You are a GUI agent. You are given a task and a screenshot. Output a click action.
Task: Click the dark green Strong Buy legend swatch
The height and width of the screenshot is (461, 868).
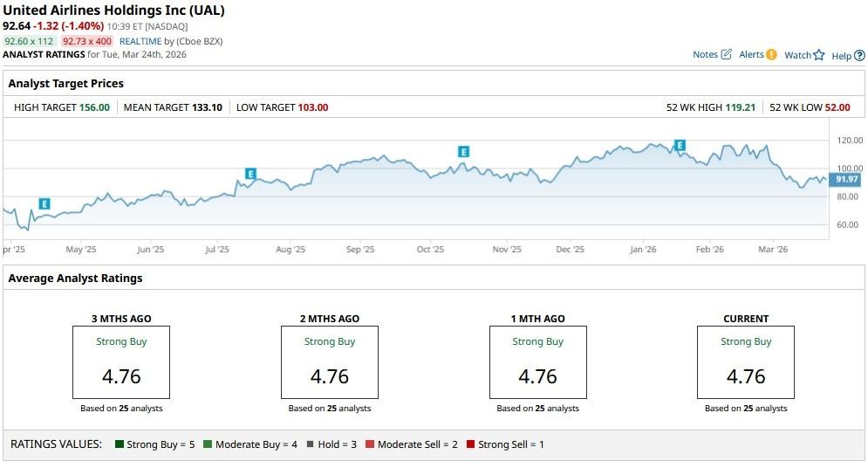119,444
